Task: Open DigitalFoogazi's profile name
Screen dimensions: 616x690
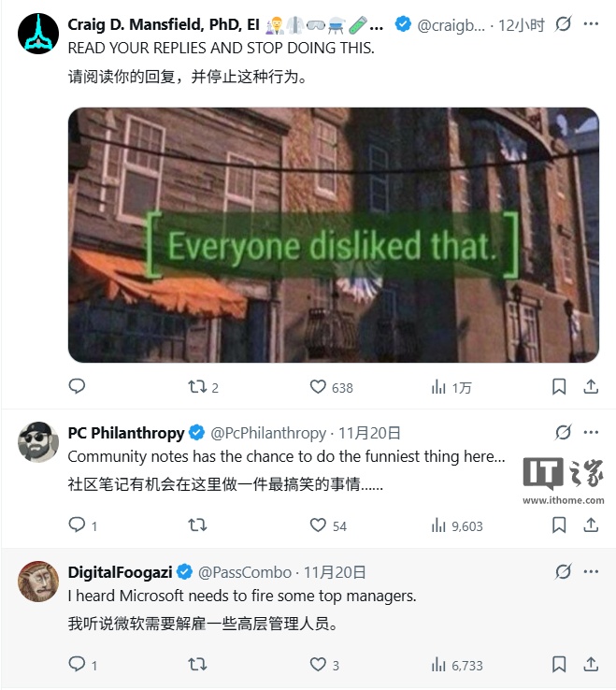Action: pos(120,572)
